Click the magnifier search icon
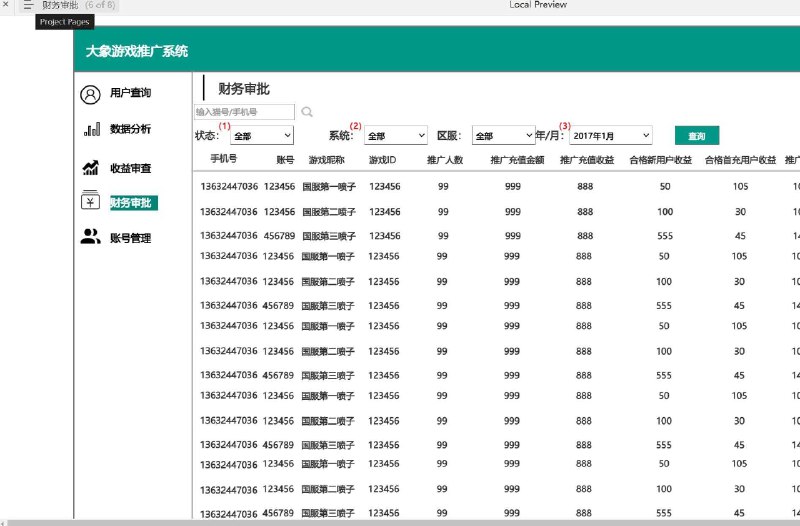Viewport: 800px width, 526px height. (307, 112)
